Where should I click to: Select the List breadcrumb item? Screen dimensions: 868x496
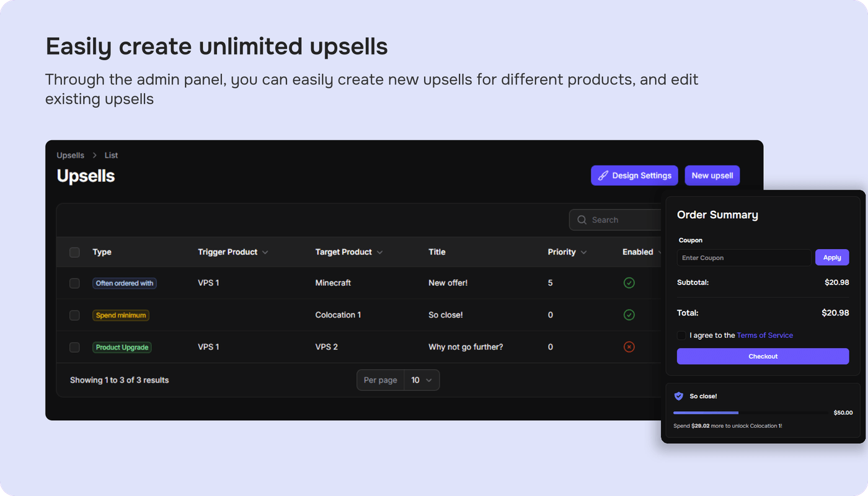click(x=111, y=156)
